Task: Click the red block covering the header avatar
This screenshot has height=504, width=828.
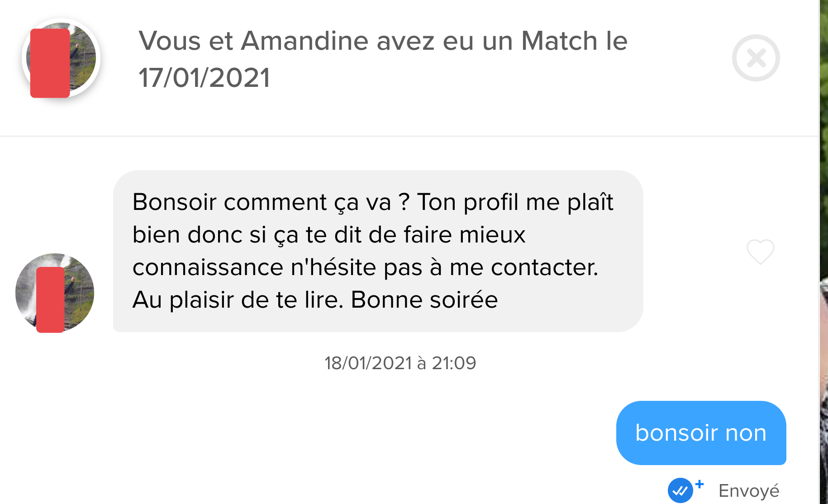Action: [50, 63]
